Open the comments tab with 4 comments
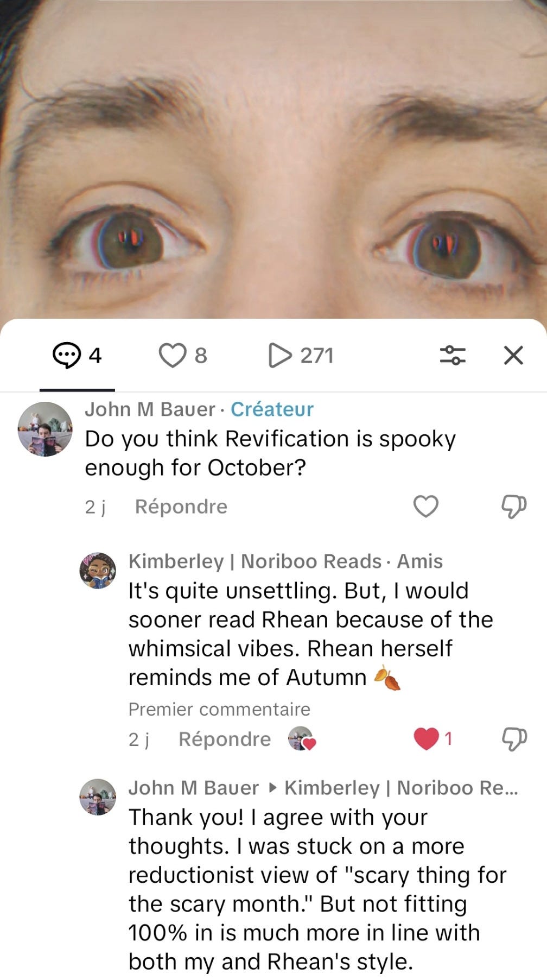The image size is (547, 980). pyautogui.click(x=77, y=356)
